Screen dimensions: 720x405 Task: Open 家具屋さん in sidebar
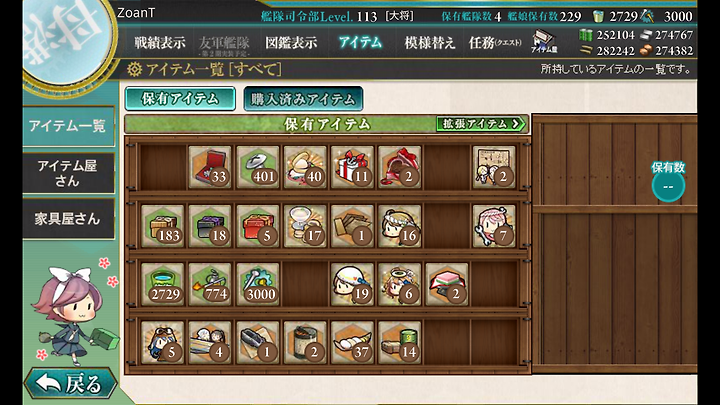coord(68,219)
